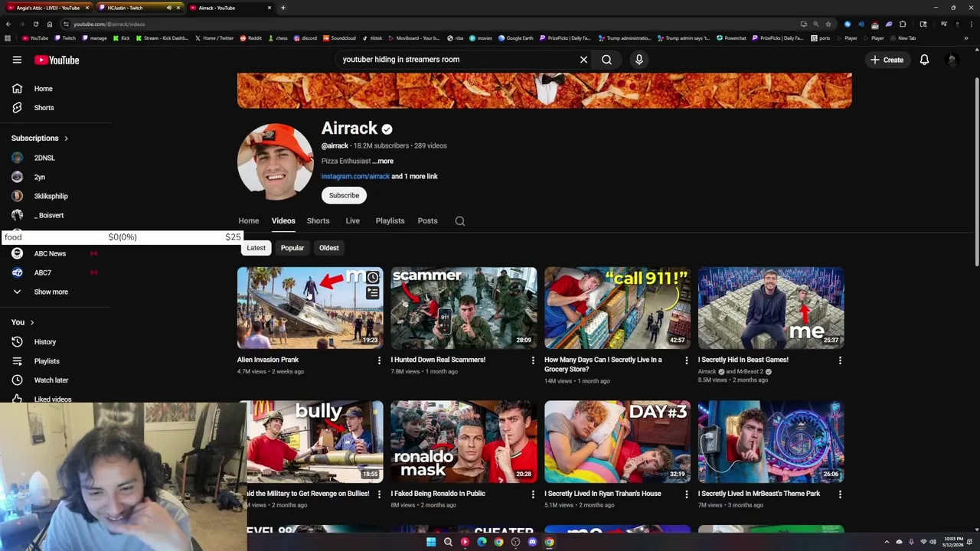This screenshot has height=551, width=980.
Task: Expand channel description with ...more
Action: pos(383,161)
